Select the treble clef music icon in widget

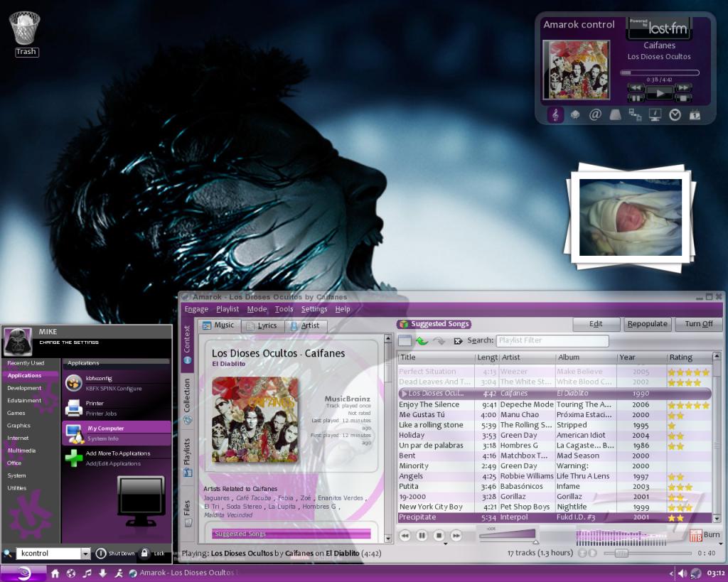coord(555,114)
